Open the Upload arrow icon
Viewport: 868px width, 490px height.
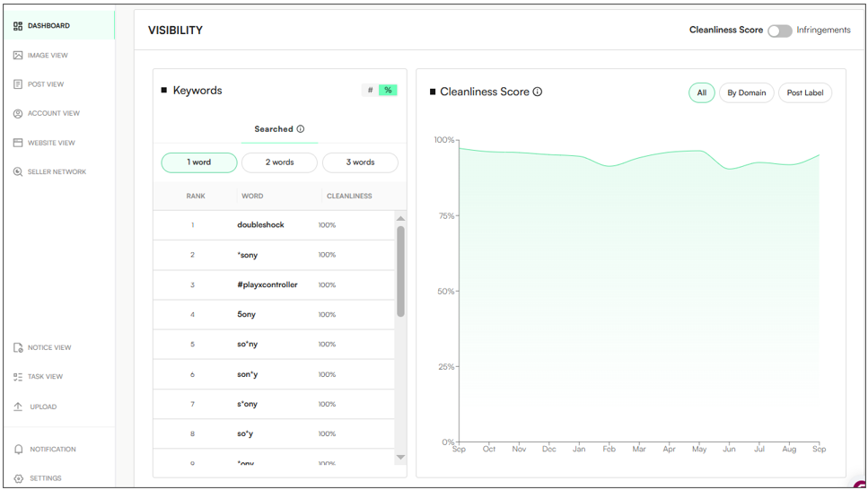(18, 407)
